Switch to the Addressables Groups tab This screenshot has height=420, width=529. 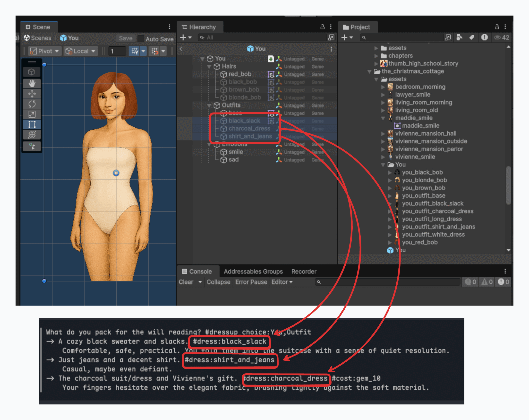click(253, 271)
